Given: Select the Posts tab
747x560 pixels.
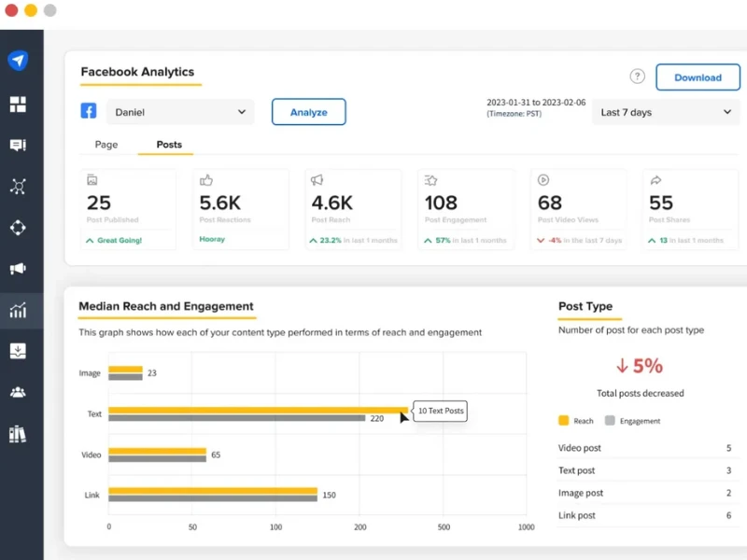Looking at the screenshot, I should 169,145.
